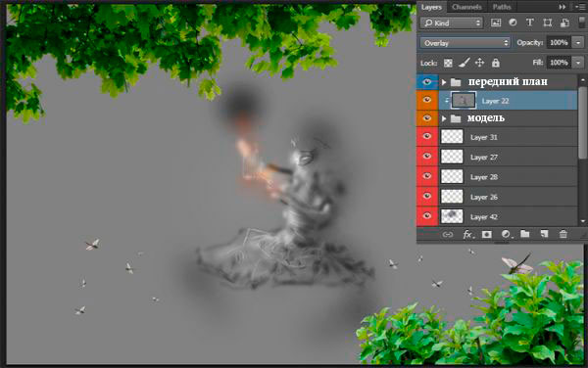Filter layers by type (T) icon
Screen dimensions: 588x368
tap(529, 23)
